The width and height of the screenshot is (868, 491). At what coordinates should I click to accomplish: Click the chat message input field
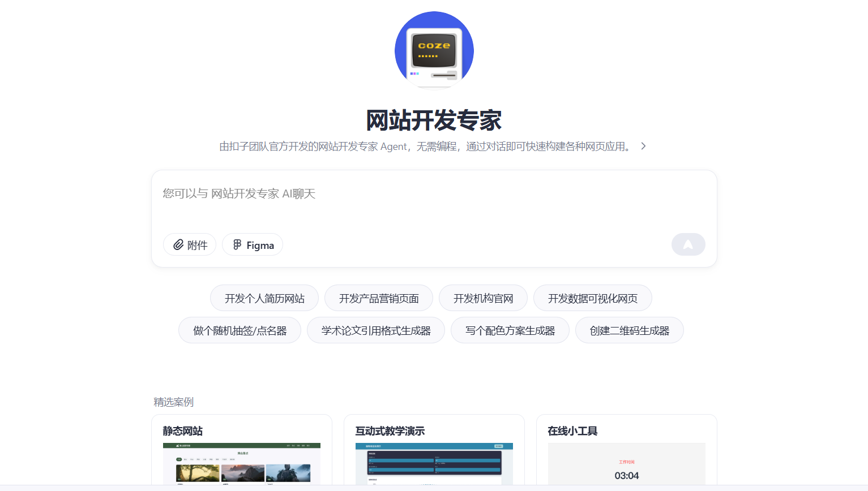click(x=434, y=194)
